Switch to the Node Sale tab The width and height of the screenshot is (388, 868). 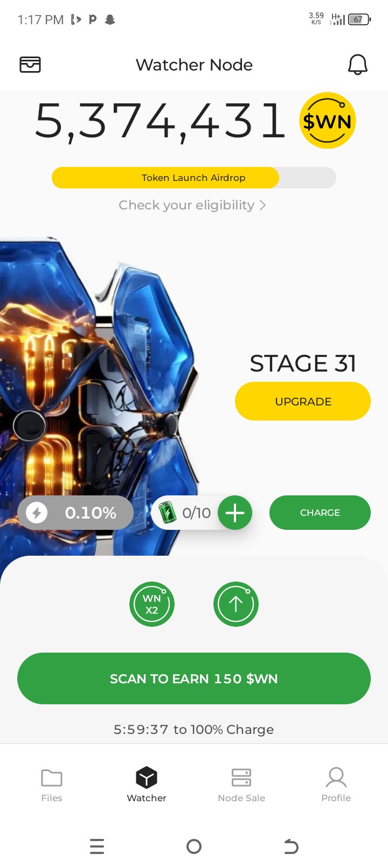pyautogui.click(x=241, y=785)
